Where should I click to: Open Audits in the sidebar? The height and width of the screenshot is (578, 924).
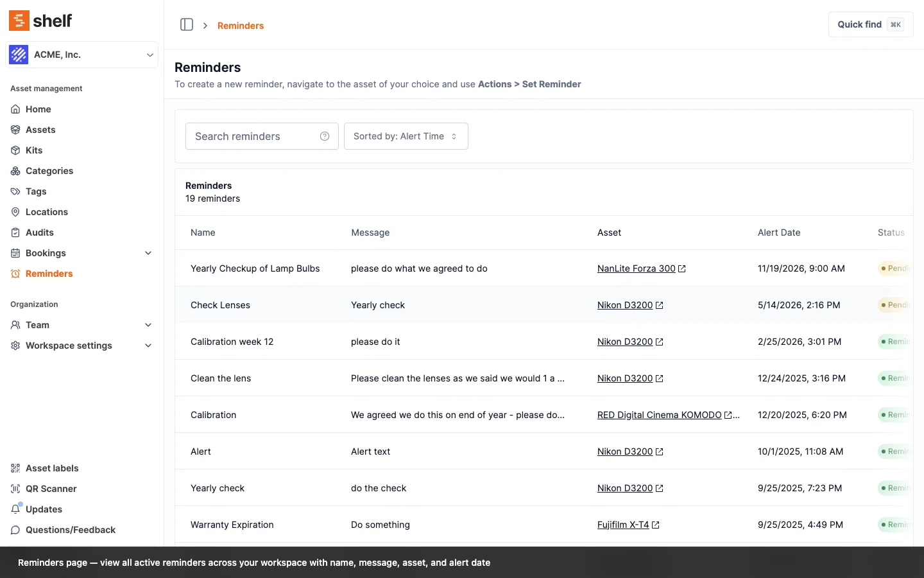coord(39,232)
